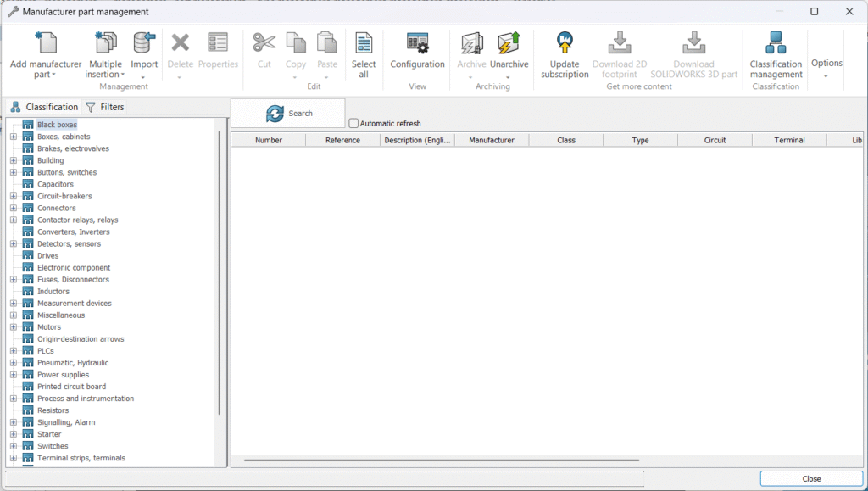Image resolution: width=868 pixels, height=491 pixels.
Task: Click the Select all icon
Action: click(364, 44)
